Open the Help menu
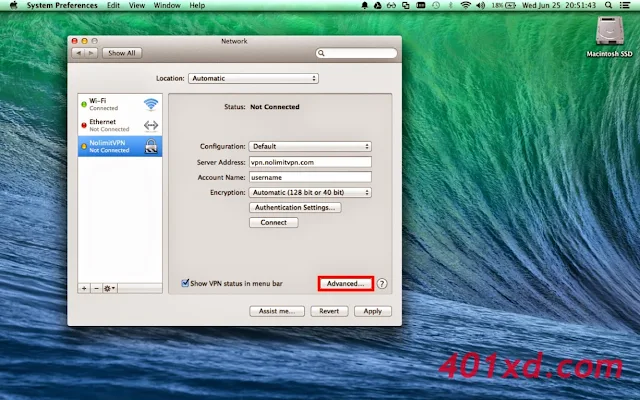Screen dimensions: 640x400 (x=197, y=5)
